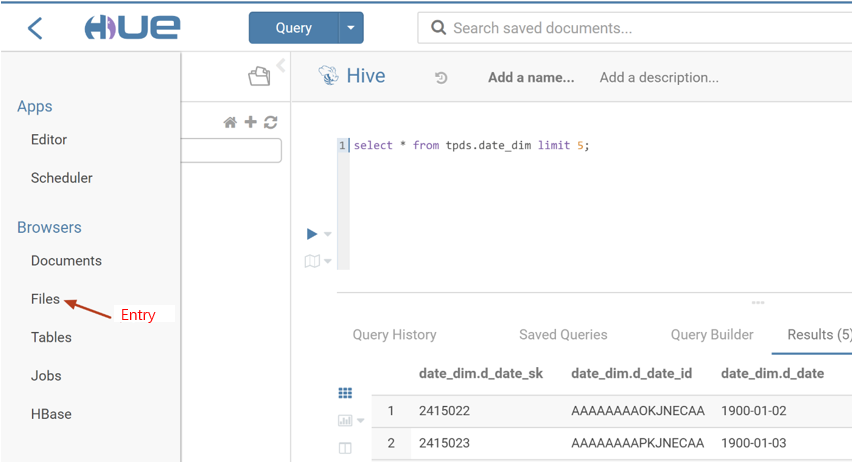Click the home icon in assist panel

(230, 122)
